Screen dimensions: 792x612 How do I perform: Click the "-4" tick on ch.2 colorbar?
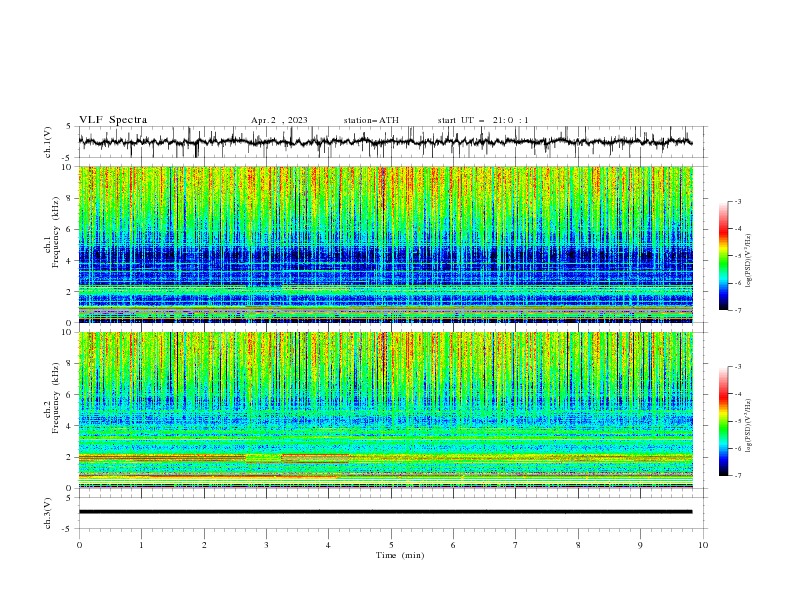[x=738, y=394]
